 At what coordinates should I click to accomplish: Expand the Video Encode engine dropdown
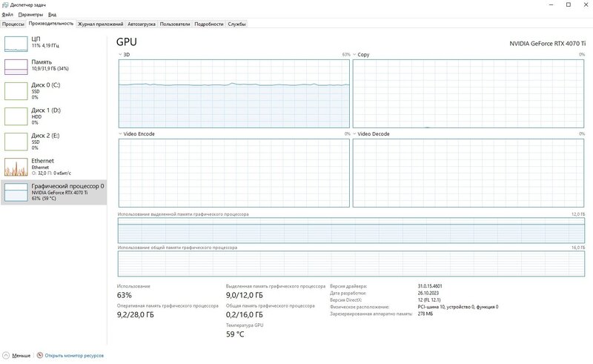[x=121, y=134]
